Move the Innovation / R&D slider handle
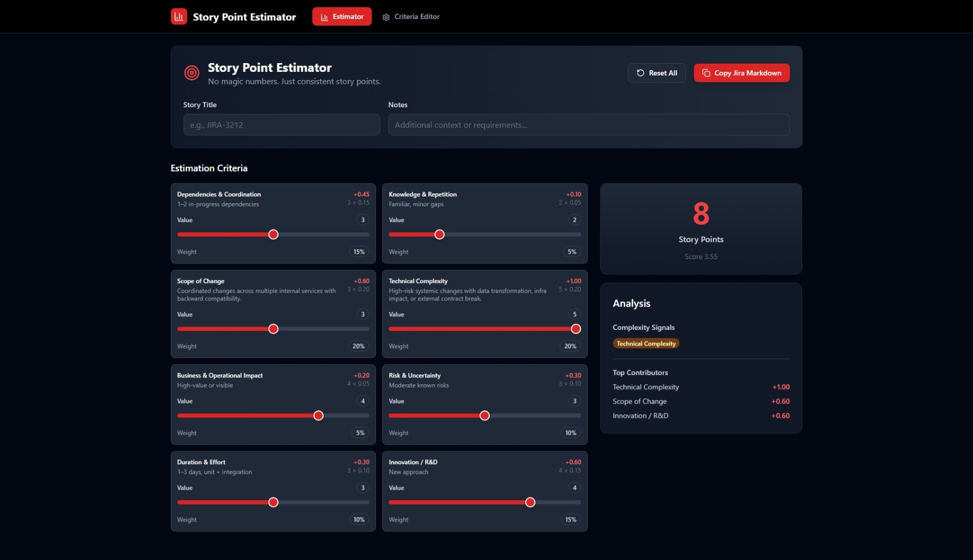973x560 pixels. (529, 502)
